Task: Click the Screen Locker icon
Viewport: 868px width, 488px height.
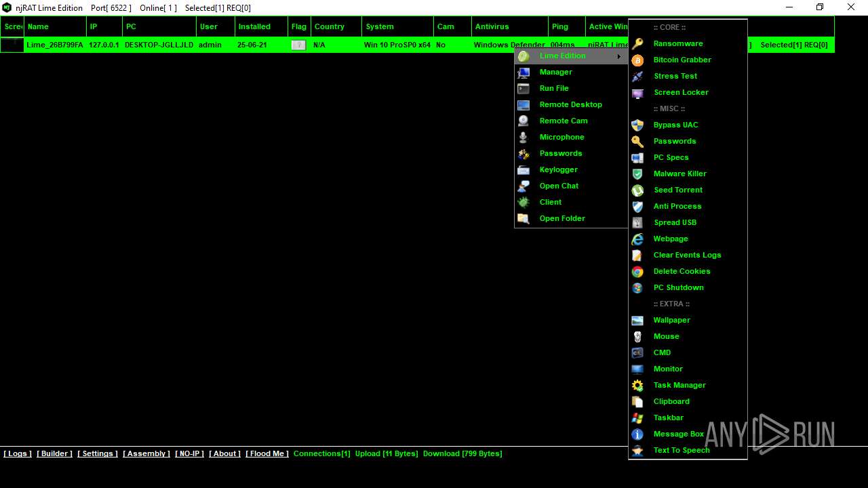Action: point(637,92)
